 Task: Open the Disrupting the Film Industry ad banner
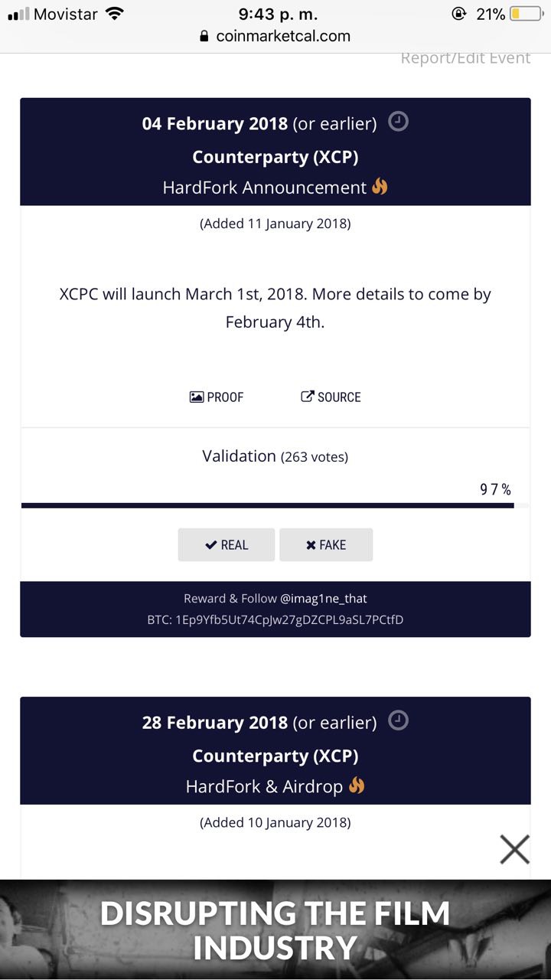coord(275,929)
